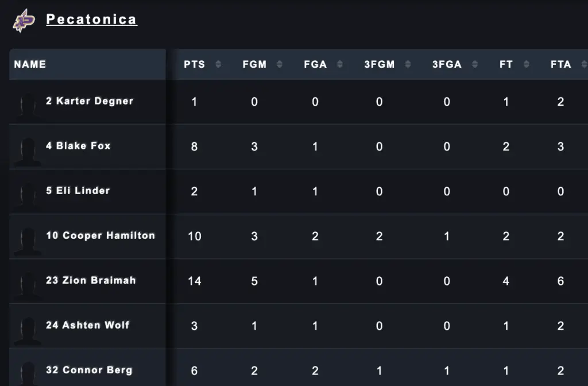
Task: Open the Pecatonica team link
Action: [x=91, y=20]
